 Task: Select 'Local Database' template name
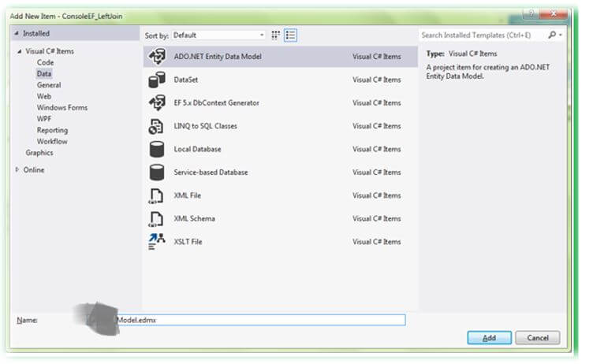pyautogui.click(x=197, y=150)
